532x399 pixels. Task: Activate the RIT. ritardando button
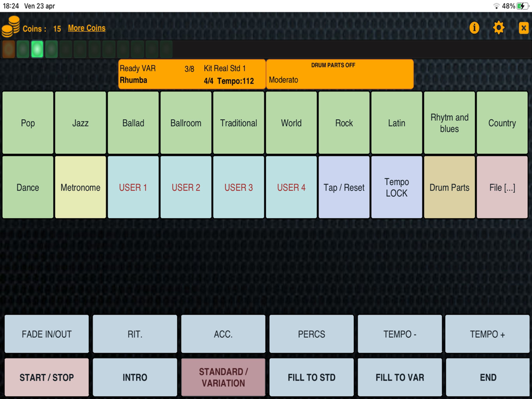(135, 334)
